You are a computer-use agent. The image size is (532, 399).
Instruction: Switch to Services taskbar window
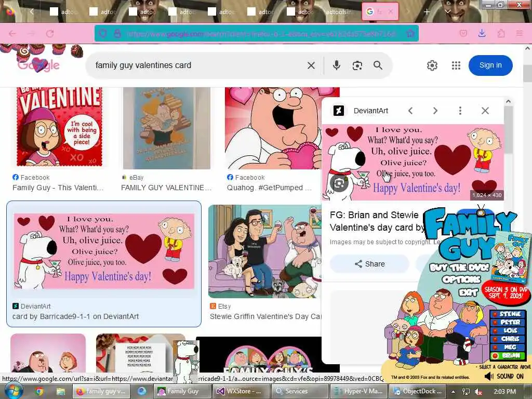coord(300,391)
